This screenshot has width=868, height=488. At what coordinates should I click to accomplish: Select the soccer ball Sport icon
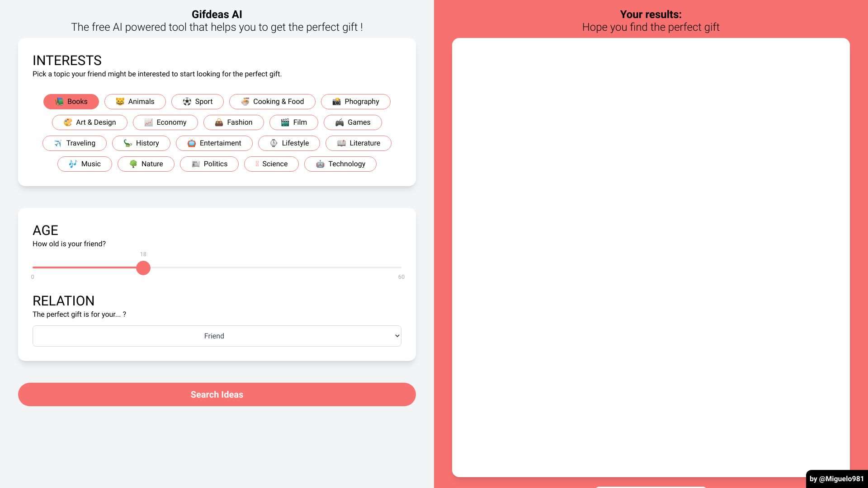(x=187, y=101)
